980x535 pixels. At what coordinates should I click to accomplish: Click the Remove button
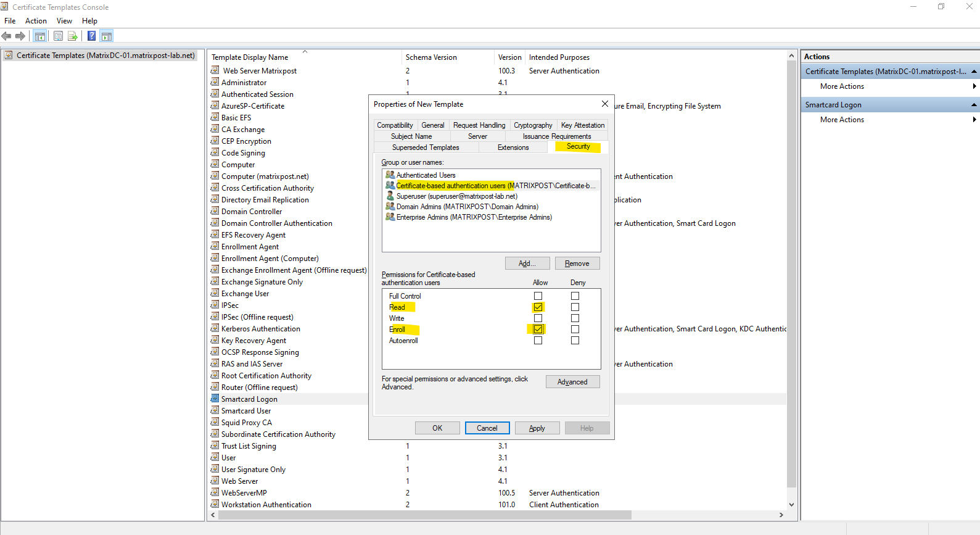point(577,263)
